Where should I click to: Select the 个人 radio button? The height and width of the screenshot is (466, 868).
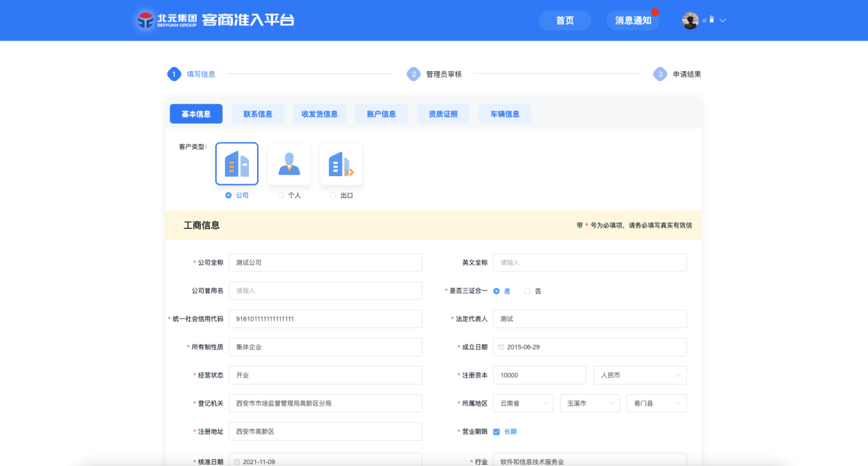(x=280, y=195)
